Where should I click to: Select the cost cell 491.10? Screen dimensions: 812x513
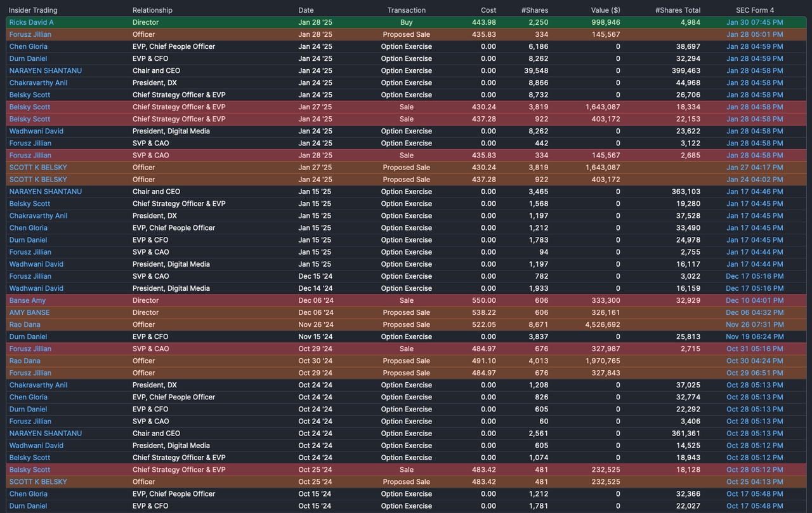click(484, 361)
